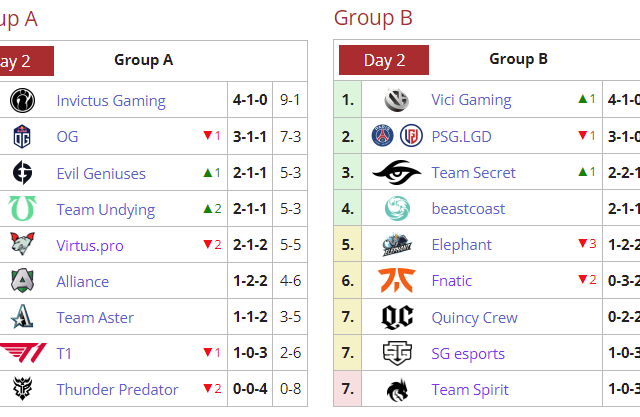Screen dimensions: 640x417
Task: Click the T1 red logo
Action: point(22,353)
